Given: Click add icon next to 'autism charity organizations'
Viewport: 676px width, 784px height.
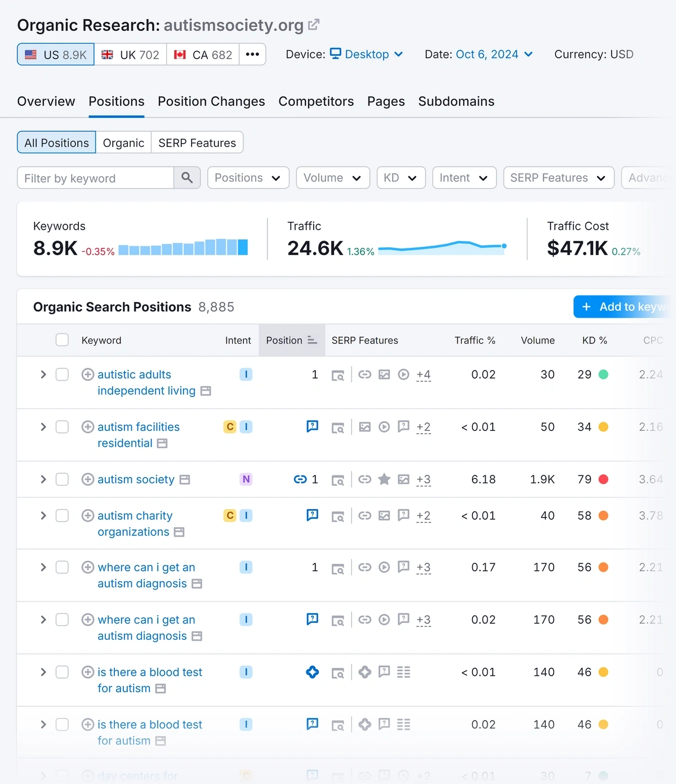Looking at the screenshot, I should click(x=88, y=515).
